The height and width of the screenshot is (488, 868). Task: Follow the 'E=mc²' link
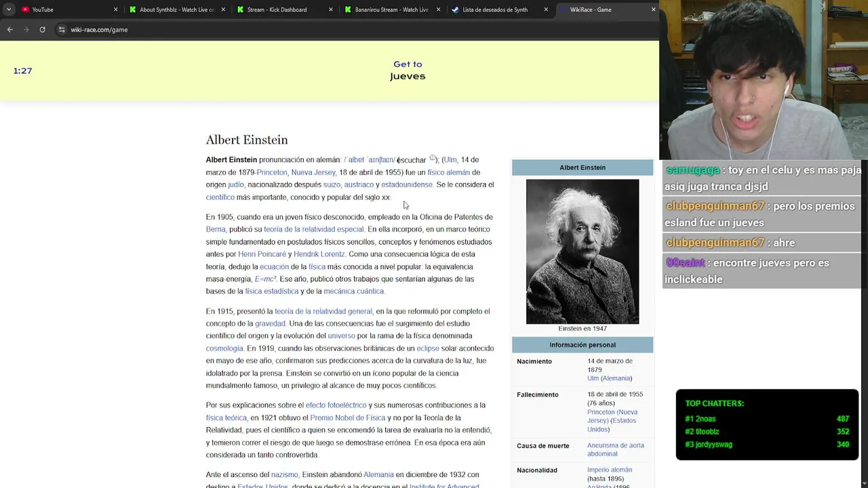pyautogui.click(x=265, y=279)
